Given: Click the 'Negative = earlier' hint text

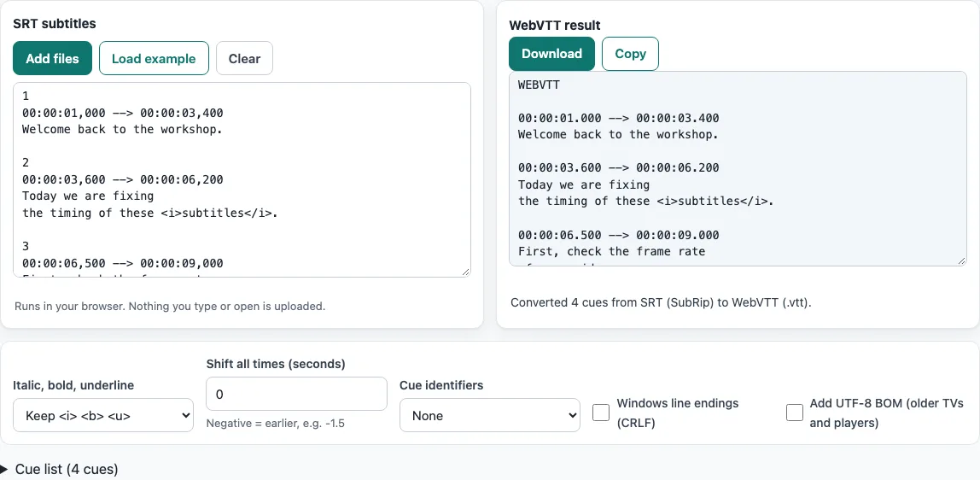Looking at the screenshot, I should pos(276,424).
